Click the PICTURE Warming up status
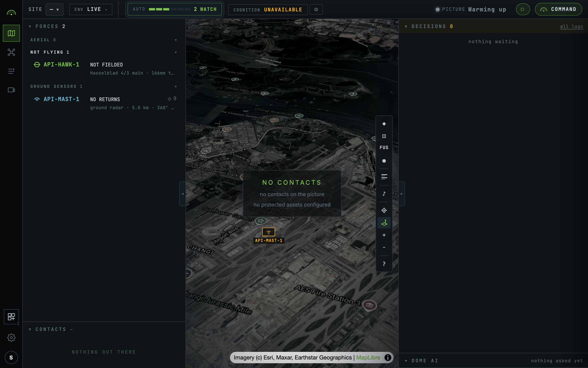588x368 pixels. click(471, 9)
